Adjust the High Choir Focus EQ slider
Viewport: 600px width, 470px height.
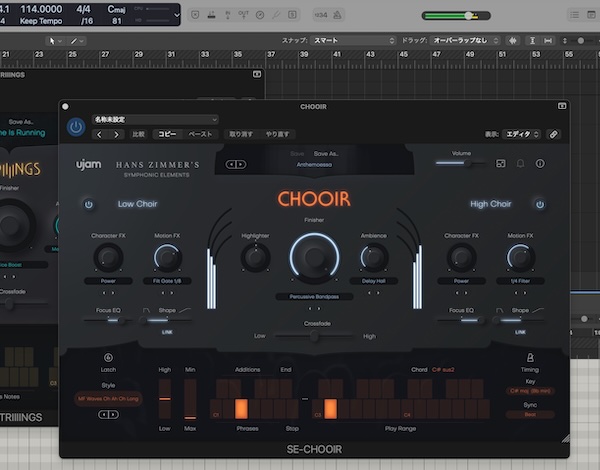[x=461, y=320]
